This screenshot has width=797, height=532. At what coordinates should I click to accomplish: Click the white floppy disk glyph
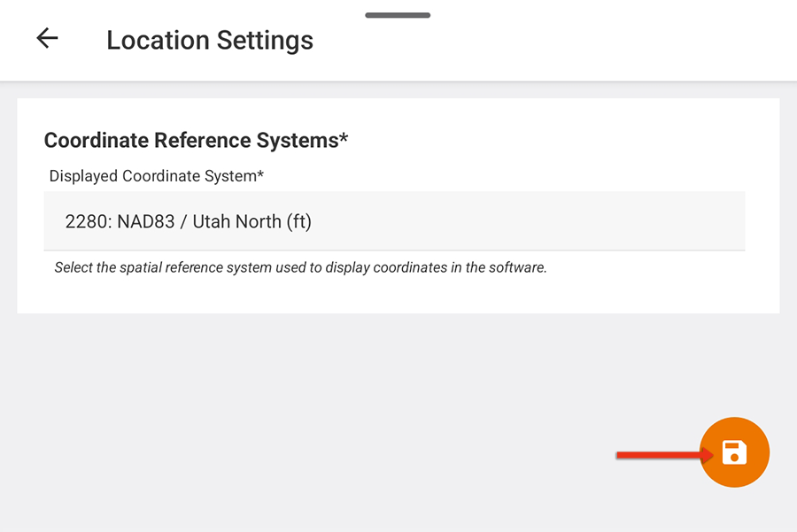point(734,452)
